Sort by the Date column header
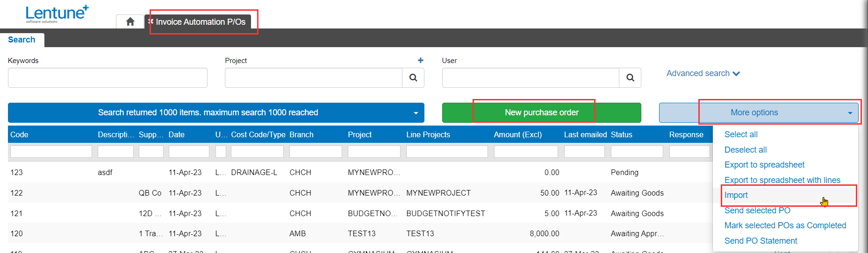This screenshot has height=253, width=868. pos(176,134)
